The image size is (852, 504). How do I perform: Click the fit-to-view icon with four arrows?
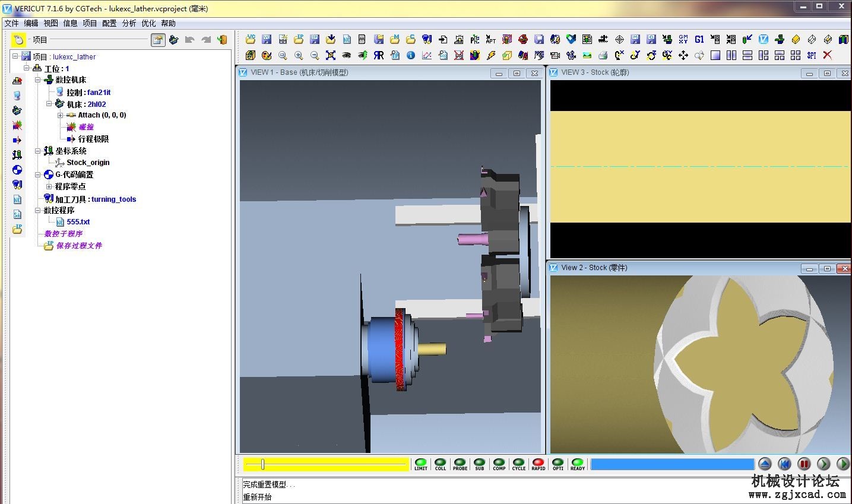pyautogui.click(x=331, y=55)
